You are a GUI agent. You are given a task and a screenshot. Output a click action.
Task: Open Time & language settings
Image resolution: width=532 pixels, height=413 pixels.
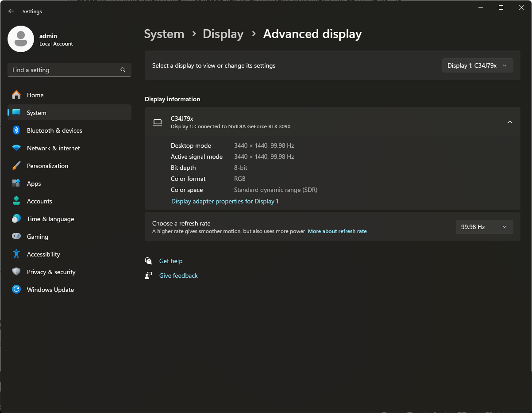click(x=50, y=219)
